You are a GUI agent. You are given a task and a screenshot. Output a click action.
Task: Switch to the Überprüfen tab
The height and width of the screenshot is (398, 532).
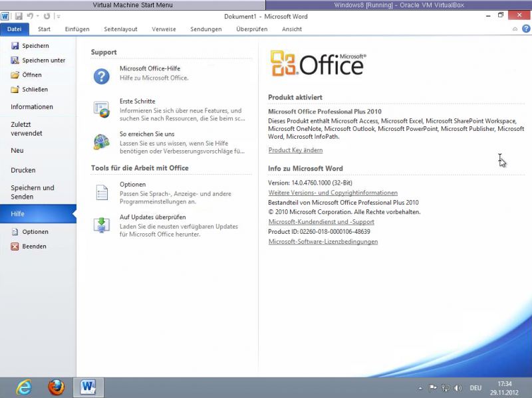tap(252, 29)
